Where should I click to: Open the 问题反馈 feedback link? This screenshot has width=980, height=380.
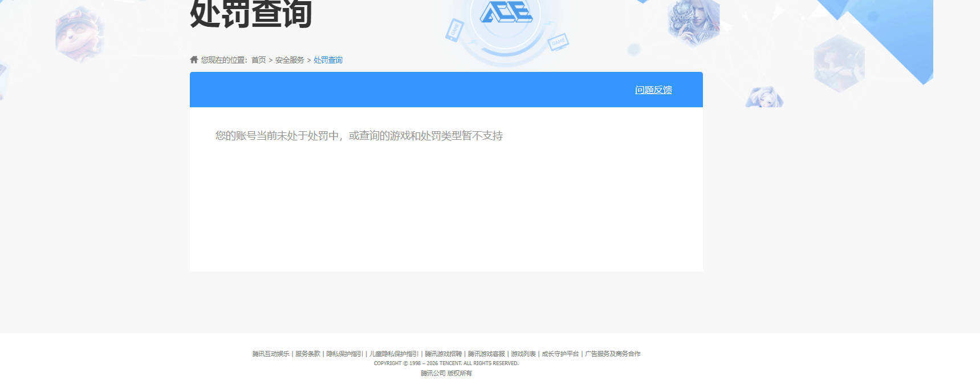click(x=653, y=90)
